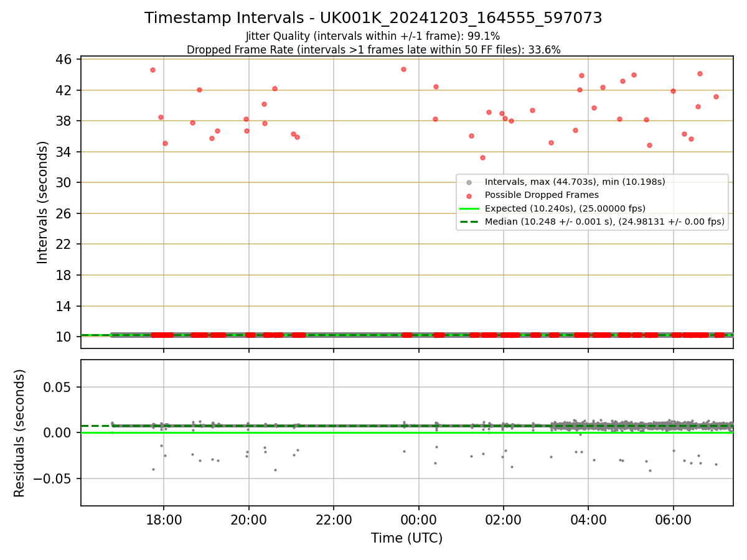Select the 'Jitter Quality' 99.1% subtitle line
The width and height of the screenshot is (747, 560).
point(374,36)
